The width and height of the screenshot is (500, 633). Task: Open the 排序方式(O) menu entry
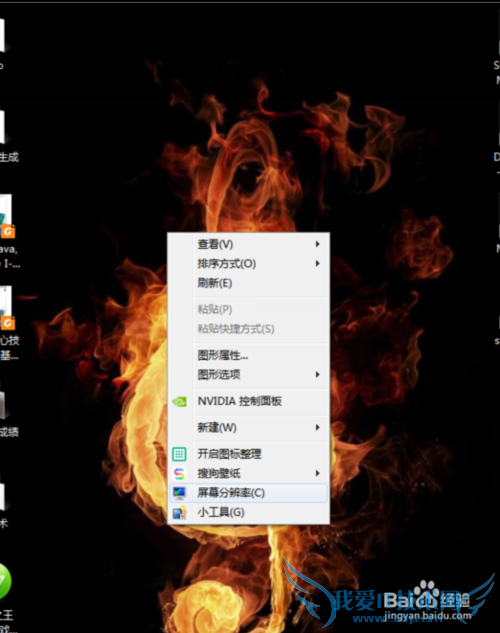[248, 264]
